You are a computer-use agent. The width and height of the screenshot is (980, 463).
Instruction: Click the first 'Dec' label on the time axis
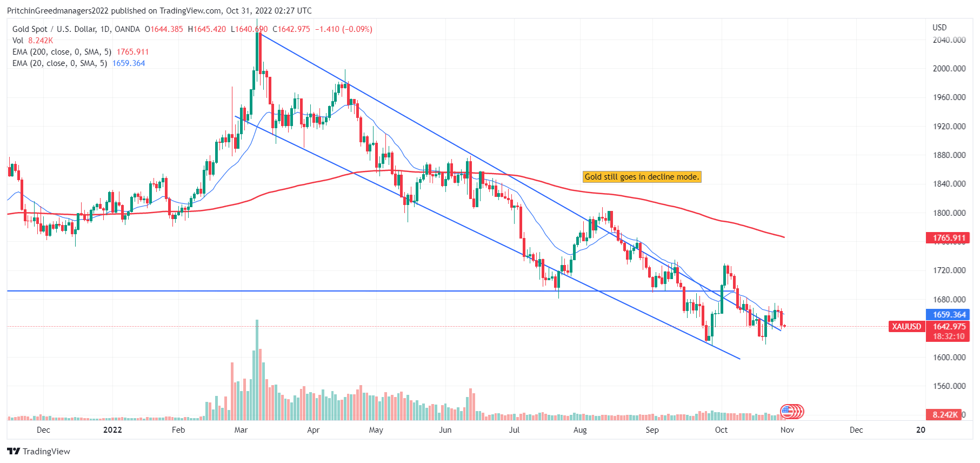43,430
